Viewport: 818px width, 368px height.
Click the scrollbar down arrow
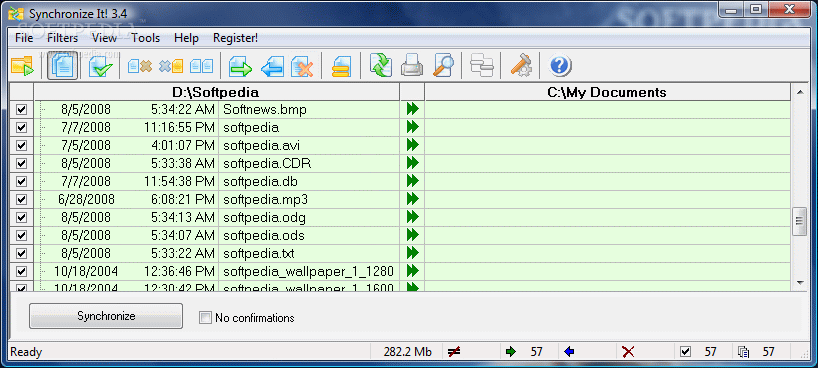(x=800, y=282)
